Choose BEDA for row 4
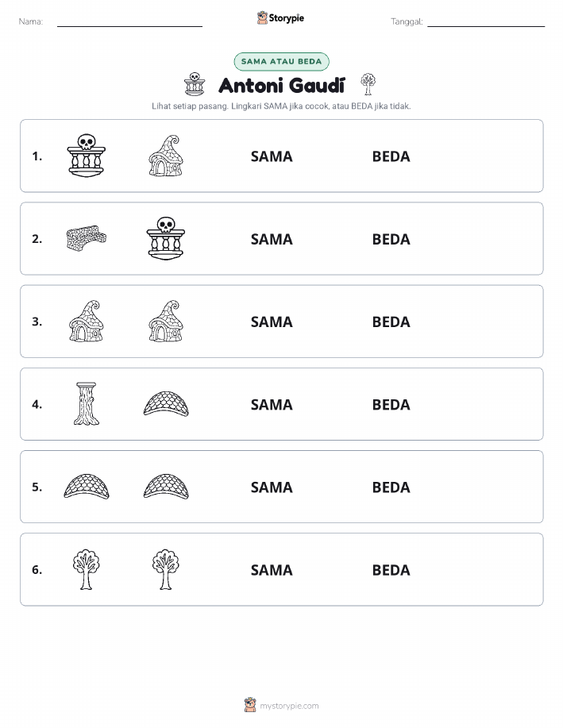This screenshot has width=563, height=728. tap(391, 404)
